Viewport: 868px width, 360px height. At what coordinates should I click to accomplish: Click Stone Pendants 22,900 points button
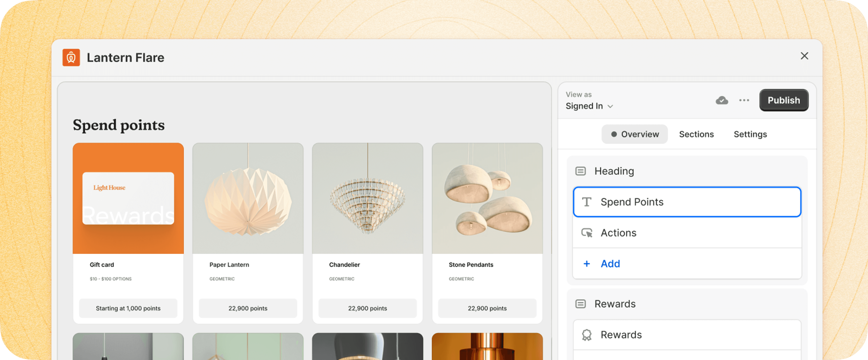[x=487, y=308]
